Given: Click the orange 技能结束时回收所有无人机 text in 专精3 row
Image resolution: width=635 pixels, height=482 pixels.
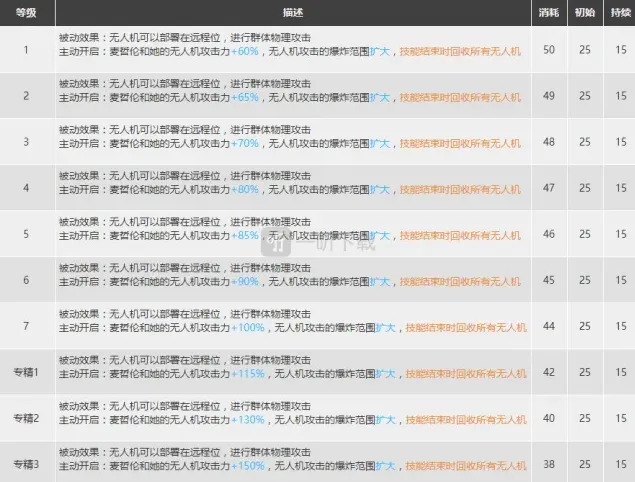Looking at the screenshot, I should (466, 466).
